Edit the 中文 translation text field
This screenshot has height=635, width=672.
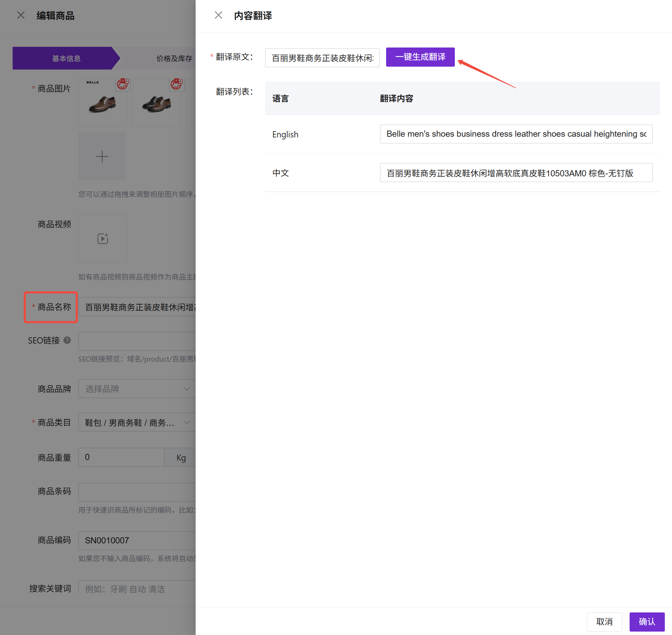[516, 173]
